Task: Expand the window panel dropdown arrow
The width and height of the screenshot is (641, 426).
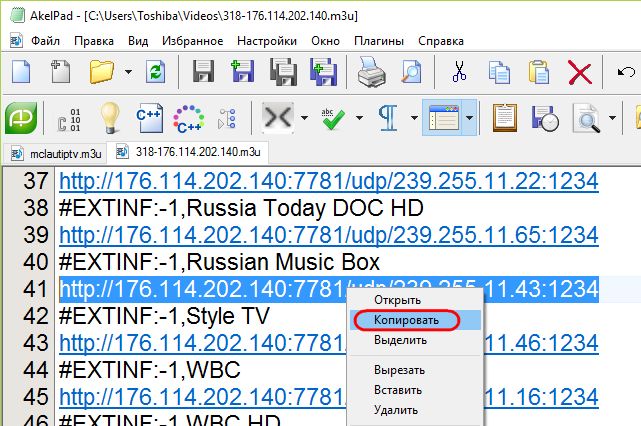Action: 470,118
